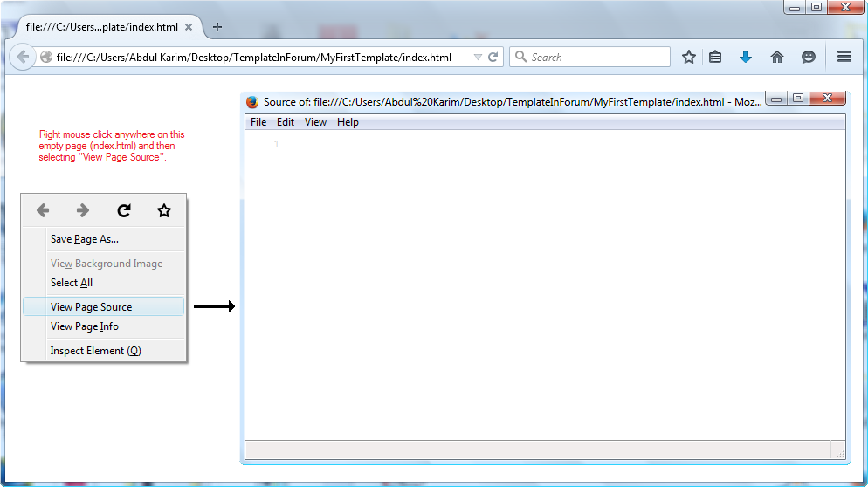868x487 pixels.
Task: Click Select All in context menu
Action: (x=72, y=283)
